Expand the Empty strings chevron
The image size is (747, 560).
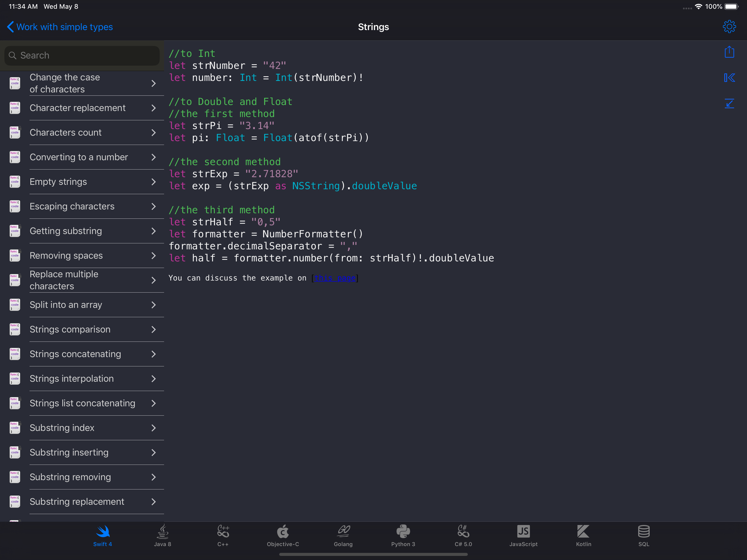(x=154, y=182)
